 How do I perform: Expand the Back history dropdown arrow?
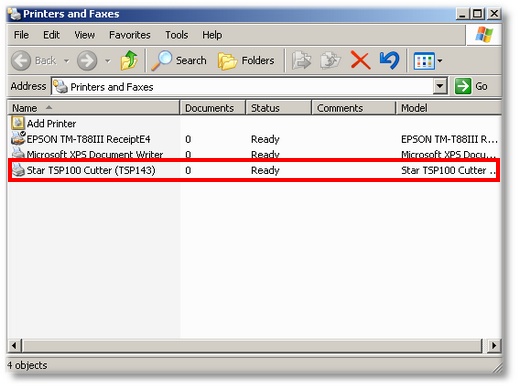[x=66, y=61]
